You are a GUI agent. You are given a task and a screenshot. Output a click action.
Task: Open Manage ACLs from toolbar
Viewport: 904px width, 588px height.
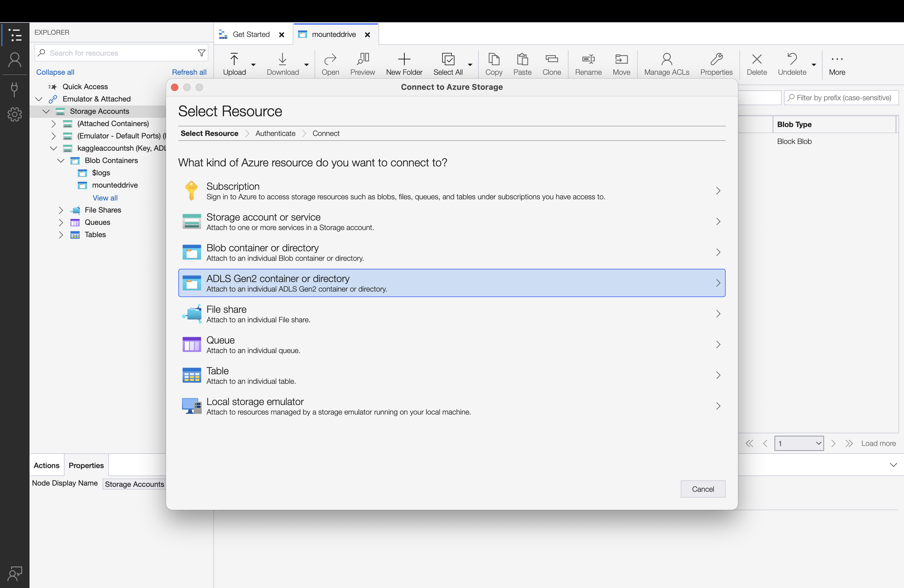pos(667,64)
